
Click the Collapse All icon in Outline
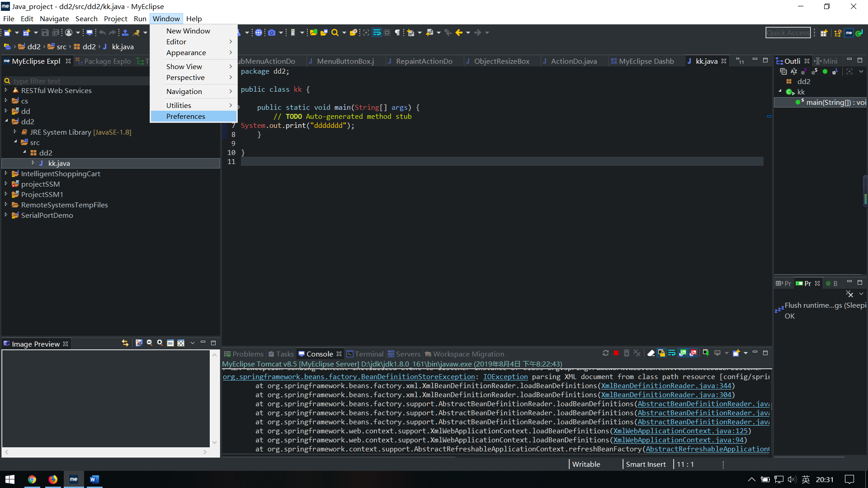point(783,71)
